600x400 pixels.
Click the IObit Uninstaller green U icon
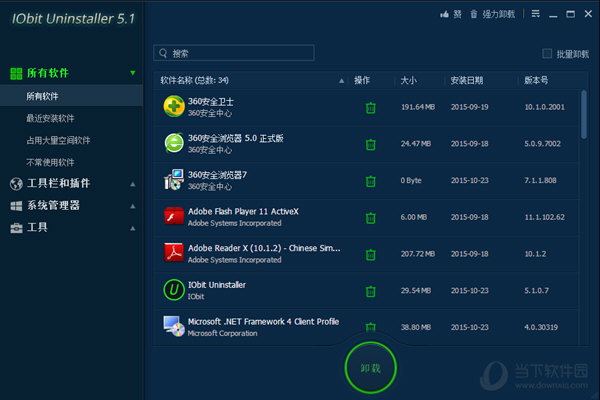[x=174, y=290]
